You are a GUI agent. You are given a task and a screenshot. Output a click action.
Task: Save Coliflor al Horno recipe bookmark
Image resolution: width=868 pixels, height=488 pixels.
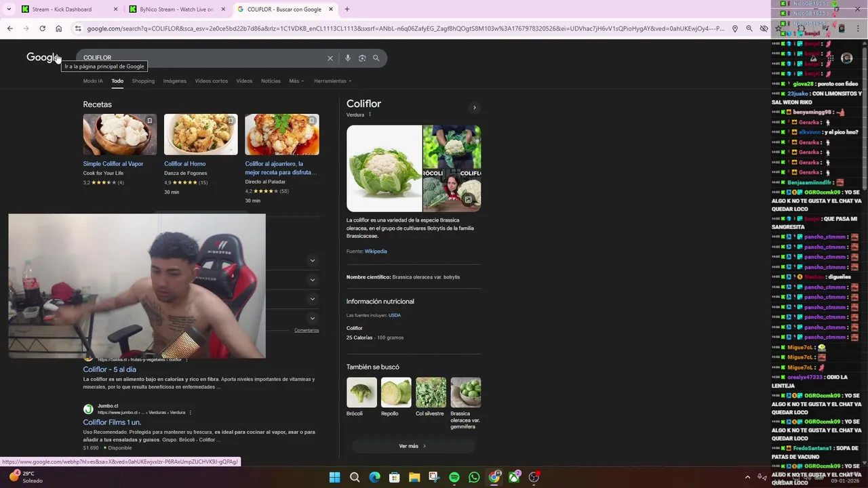(x=231, y=121)
